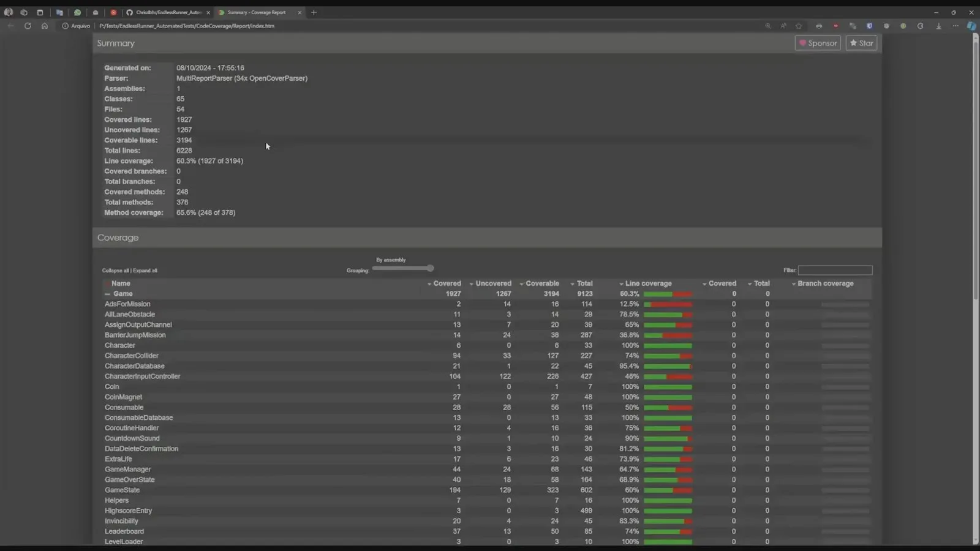Click the Sponsor button
The height and width of the screenshot is (551, 980).
tap(818, 43)
